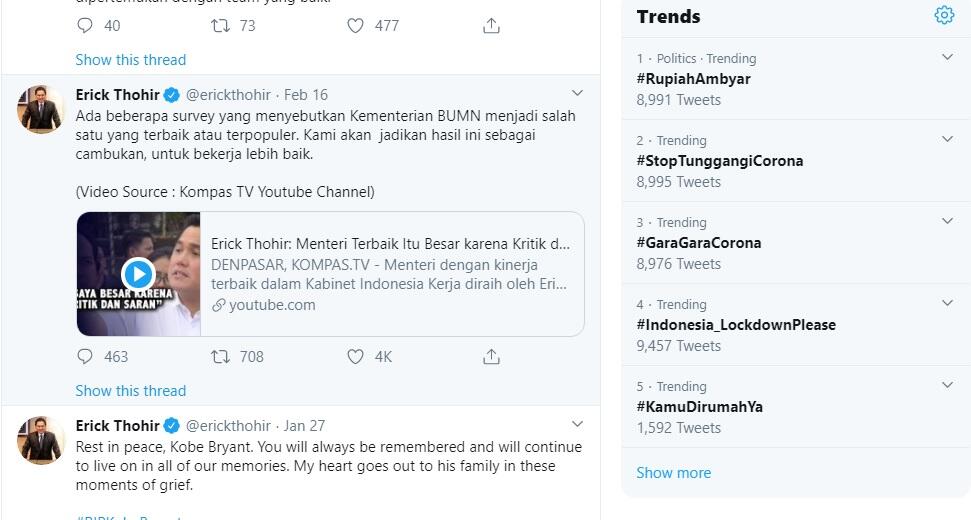Like the tweet with 4K likes
This screenshot has width=971, height=520.
click(356, 356)
